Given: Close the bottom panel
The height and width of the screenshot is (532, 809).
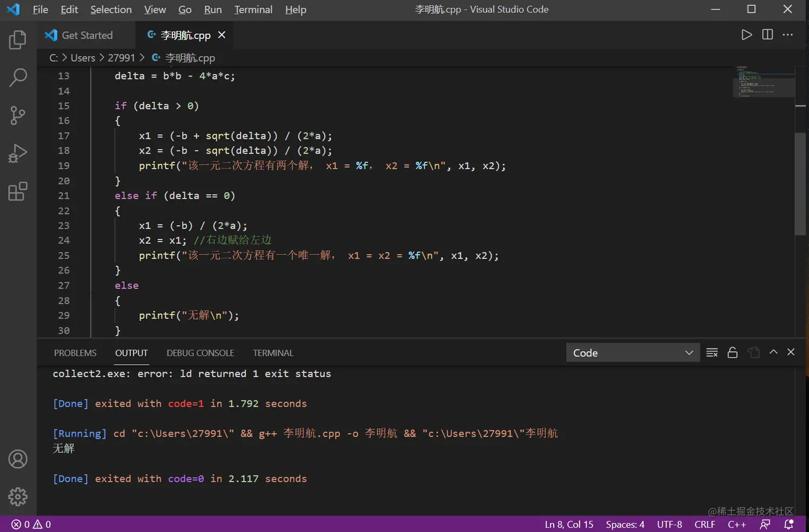Looking at the screenshot, I should pos(791,352).
